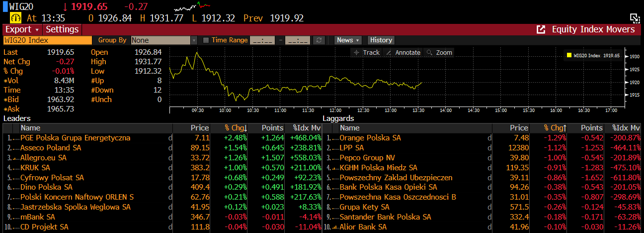
Task: Open the Export dropdown menu
Action: [x=22, y=29]
